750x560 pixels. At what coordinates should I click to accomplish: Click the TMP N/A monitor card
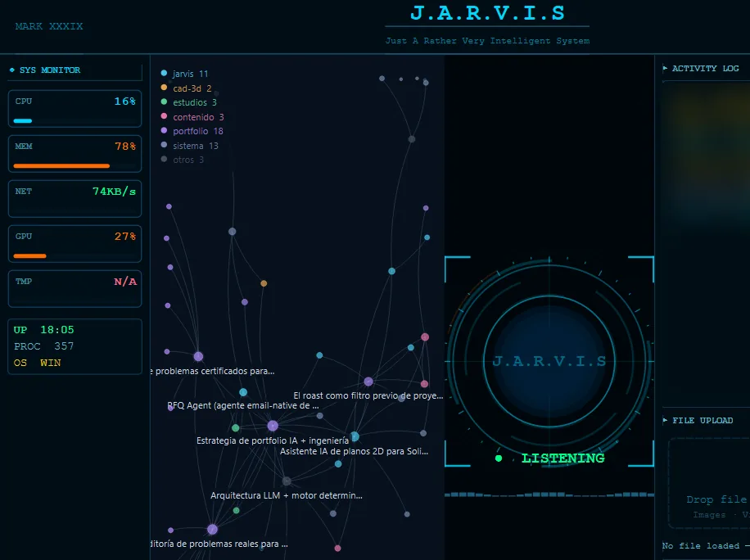pyautogui.click(x=75, y=288)
